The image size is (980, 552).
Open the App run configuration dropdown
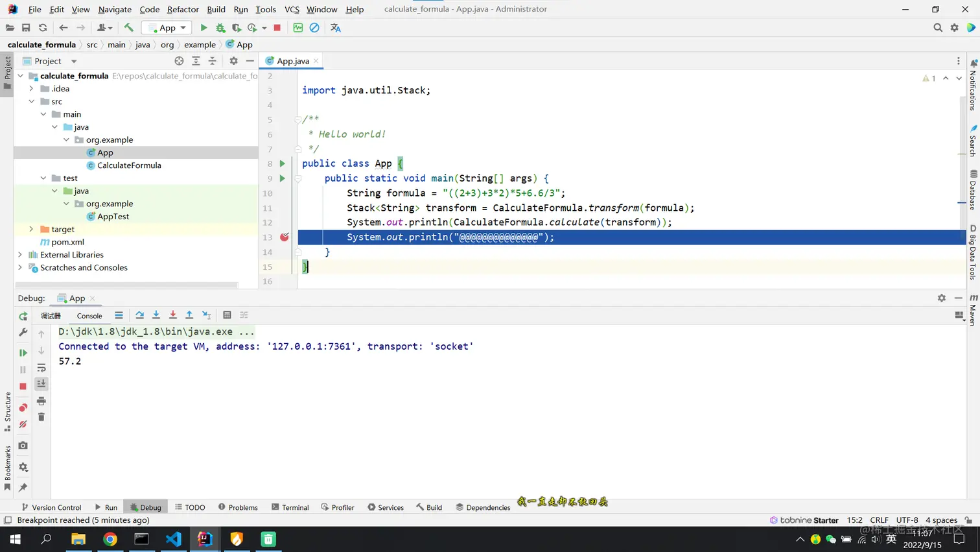click(x=167, y=28)
